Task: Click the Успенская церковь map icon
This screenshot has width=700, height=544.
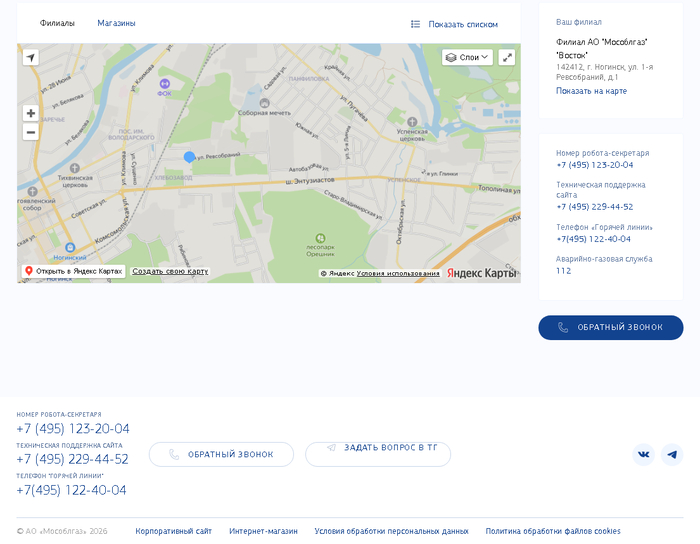Action: [412, 121]
